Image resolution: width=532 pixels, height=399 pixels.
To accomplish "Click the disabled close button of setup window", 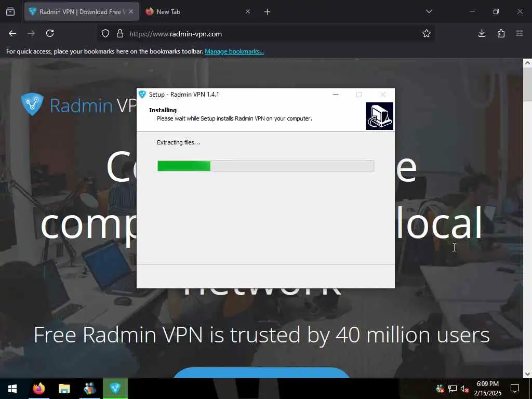I will coord(383,95).
